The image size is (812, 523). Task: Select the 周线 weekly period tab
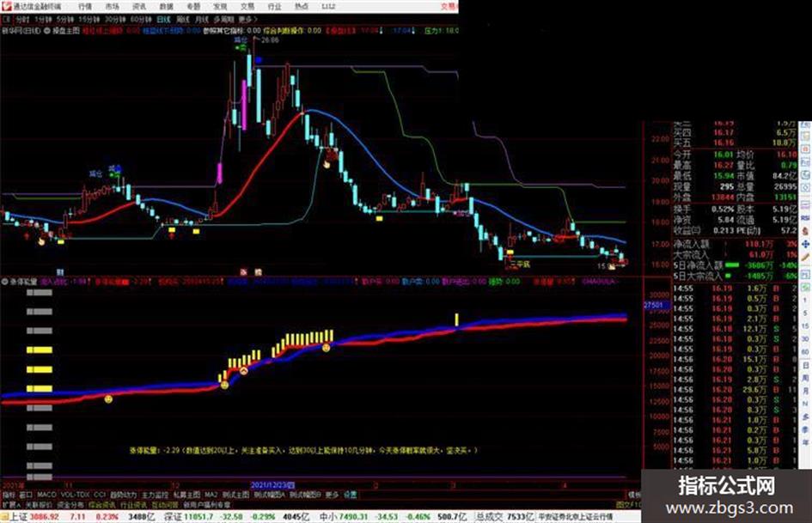click(x=183, y=19)
